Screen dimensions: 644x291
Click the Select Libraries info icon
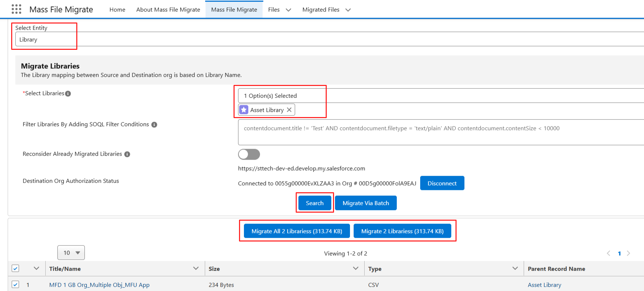(x=68, y=93)
